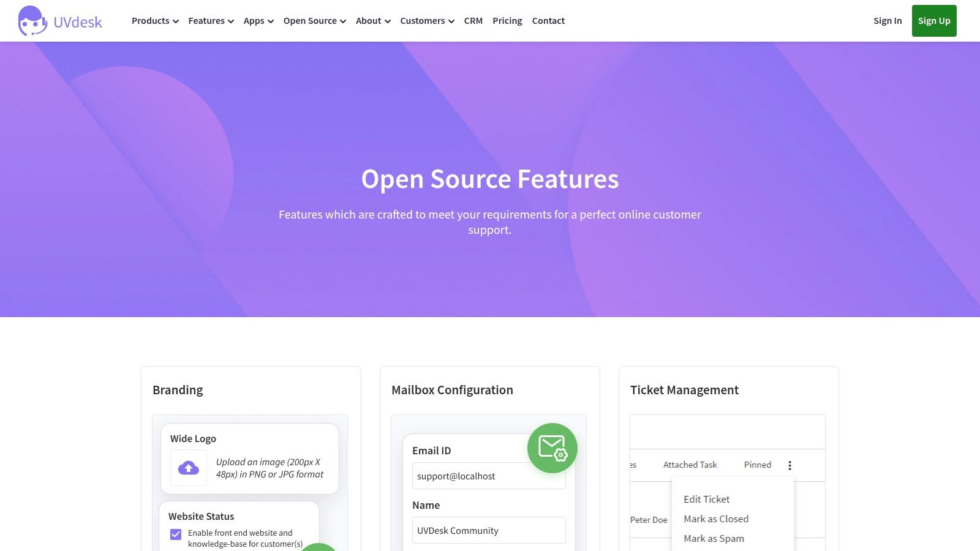Click the Peter Doe cell

point(649,520)
